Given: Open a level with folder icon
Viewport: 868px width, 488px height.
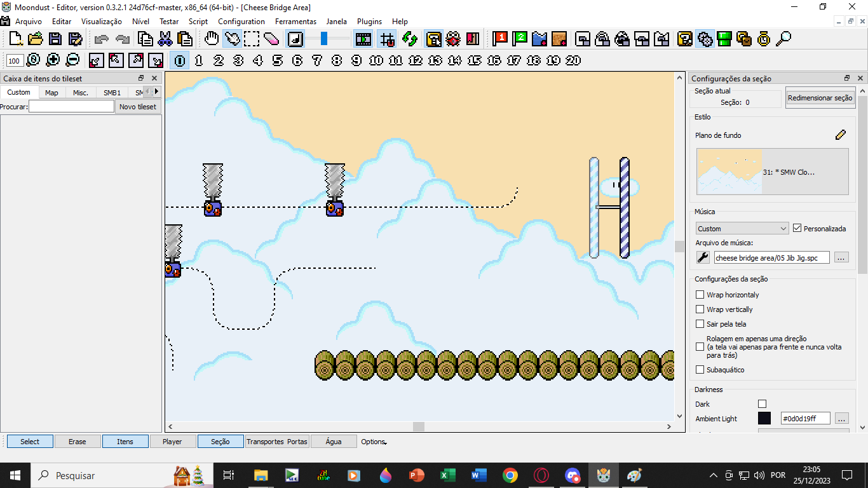Looking at the screenshot, I should (36, 39).
